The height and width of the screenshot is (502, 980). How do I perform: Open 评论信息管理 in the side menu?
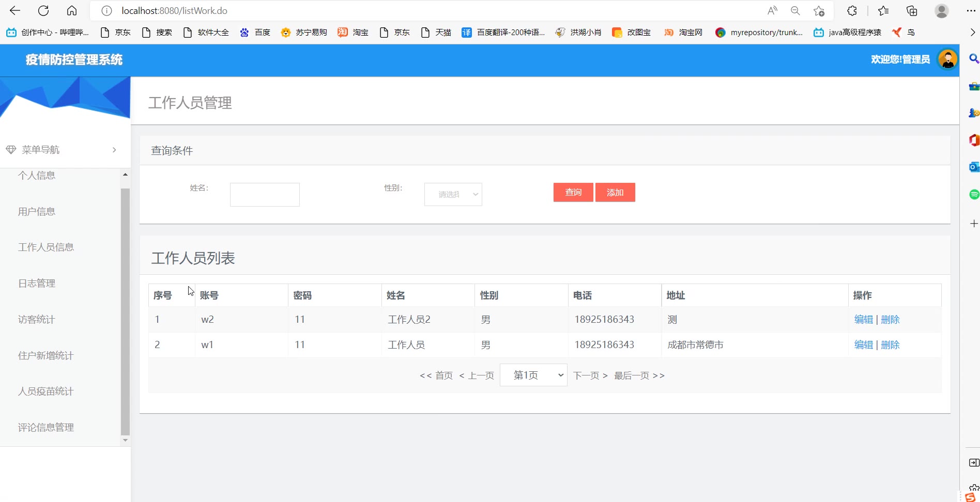tap(46, 428)
